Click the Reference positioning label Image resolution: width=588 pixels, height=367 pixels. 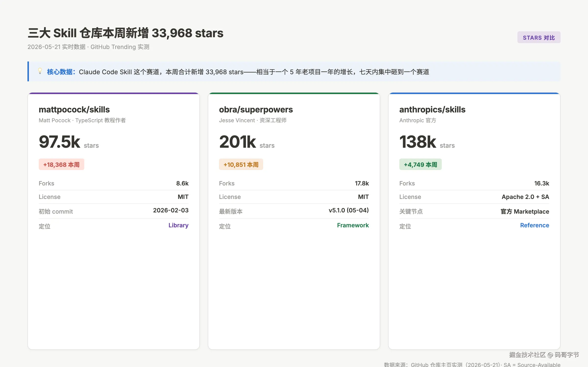coord(535,225)
